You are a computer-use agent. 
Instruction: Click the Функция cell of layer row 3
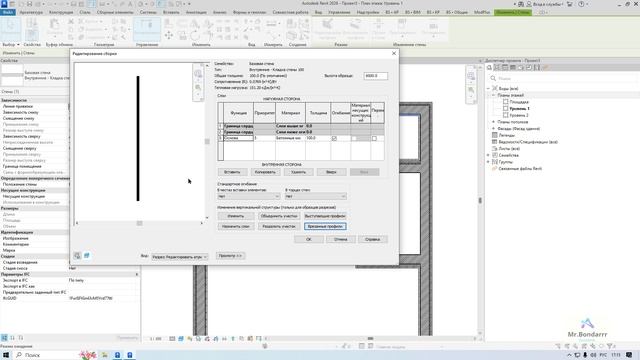click(238, 138)
